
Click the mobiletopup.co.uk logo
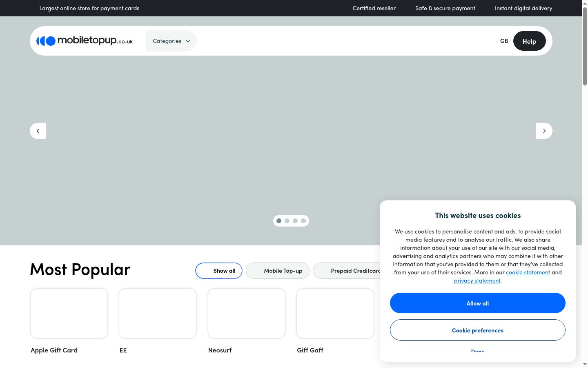click(85, 41)
